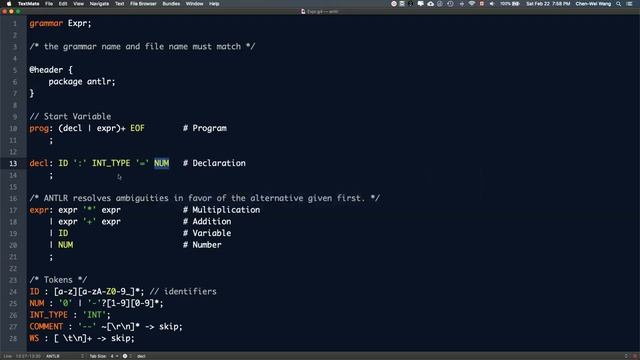Click the chat bubbles menu bar icon
The image size is (640, 360).
(420, 4)
